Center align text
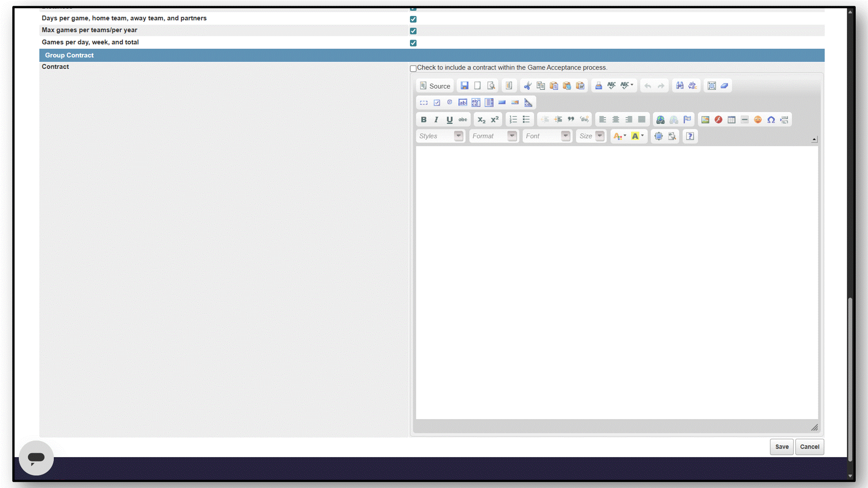This screenshot has width=868, height=488. (616, 120)
